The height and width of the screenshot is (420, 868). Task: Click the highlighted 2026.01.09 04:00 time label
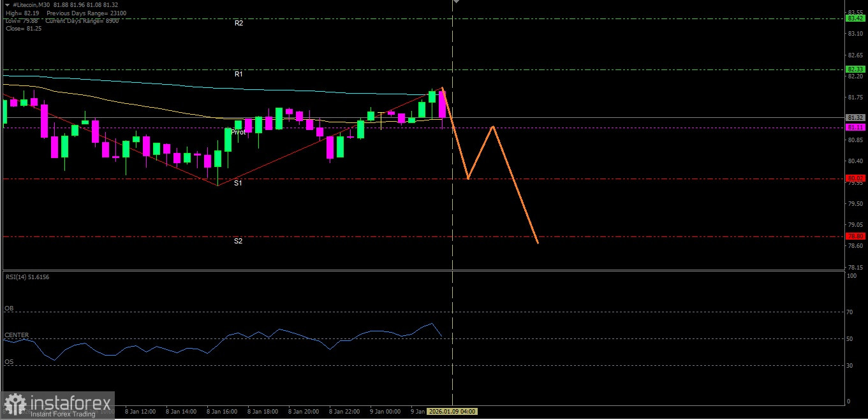click(452, 412)
